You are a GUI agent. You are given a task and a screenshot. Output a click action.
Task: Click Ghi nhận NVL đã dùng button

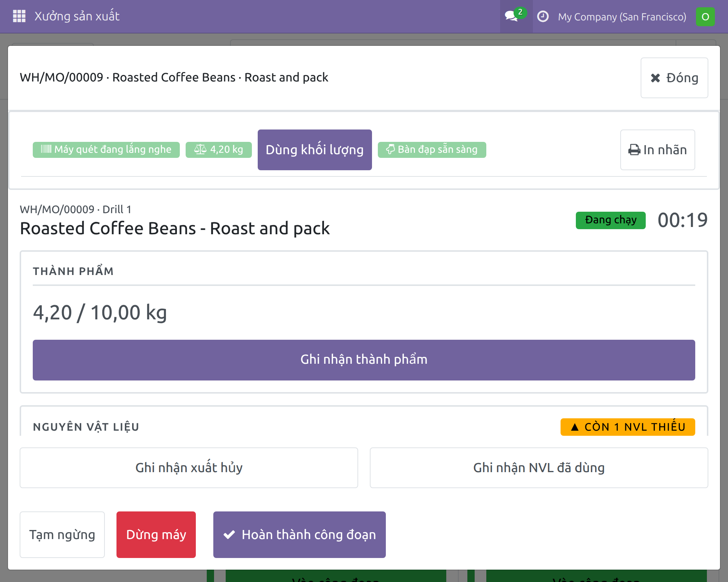coord(539,468)
